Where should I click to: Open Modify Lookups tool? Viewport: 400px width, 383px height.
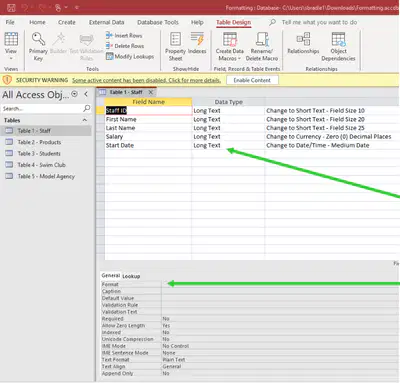(x=130, y=57)
